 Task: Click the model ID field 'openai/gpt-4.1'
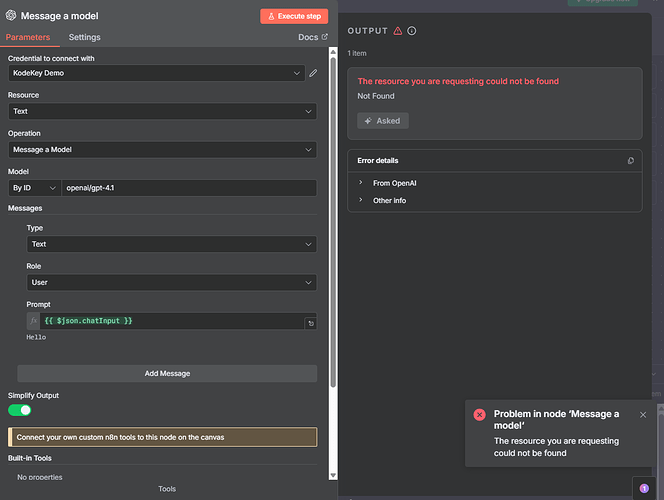pyautogui.click(x=188, y=188)
